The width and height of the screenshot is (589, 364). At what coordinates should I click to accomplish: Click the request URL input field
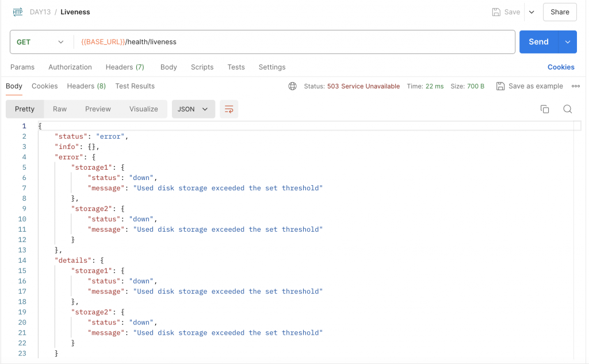(294, 42)
